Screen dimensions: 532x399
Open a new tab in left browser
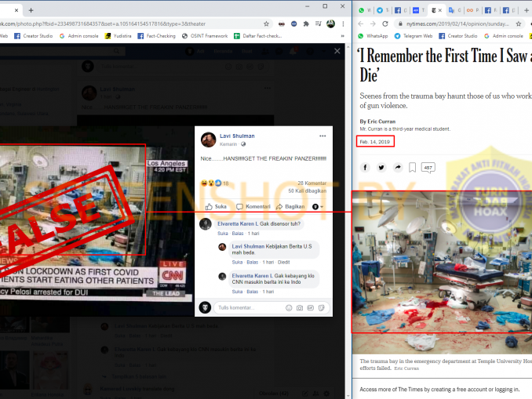point(31,10)
